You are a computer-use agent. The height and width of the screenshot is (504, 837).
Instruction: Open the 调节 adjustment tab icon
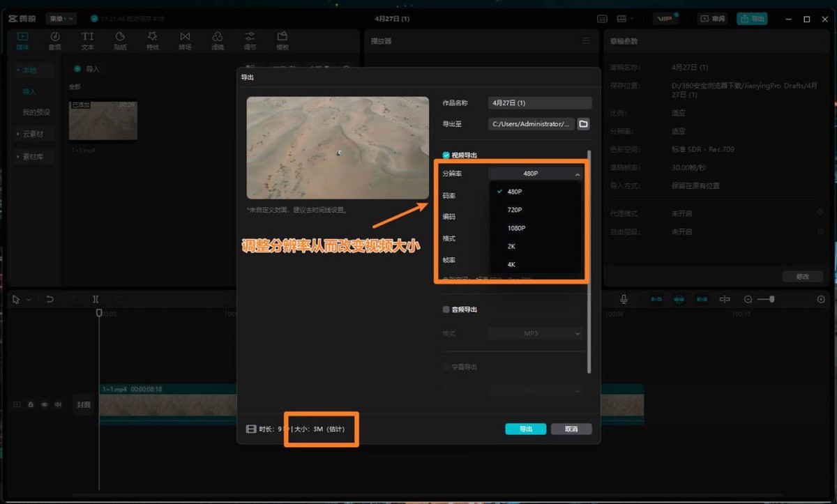pos(250,36)
